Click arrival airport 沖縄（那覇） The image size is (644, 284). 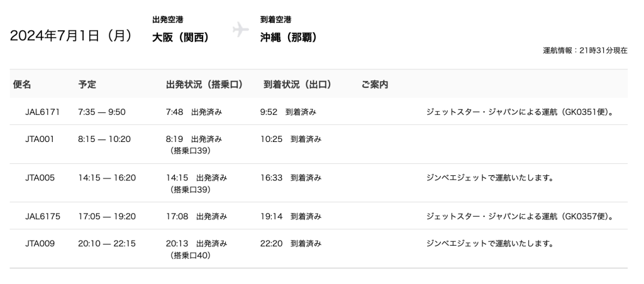tap(289, 37)
